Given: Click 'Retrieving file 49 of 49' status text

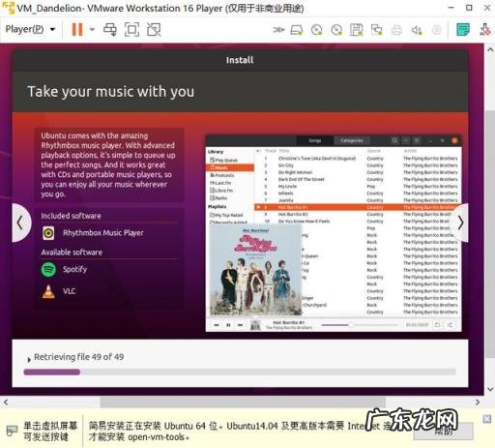Looking at the screenshot, I should click(x=79, y=357).
